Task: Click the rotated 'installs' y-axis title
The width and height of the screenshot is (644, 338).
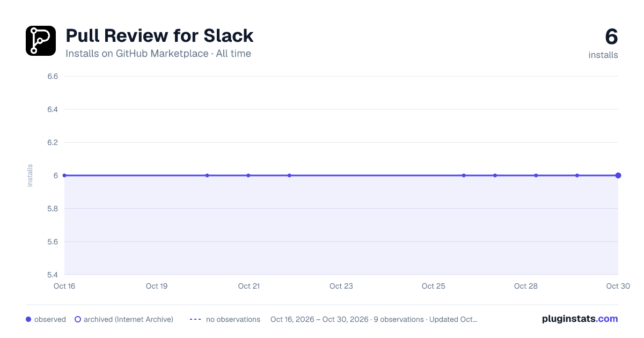Action: pos(30,175)
